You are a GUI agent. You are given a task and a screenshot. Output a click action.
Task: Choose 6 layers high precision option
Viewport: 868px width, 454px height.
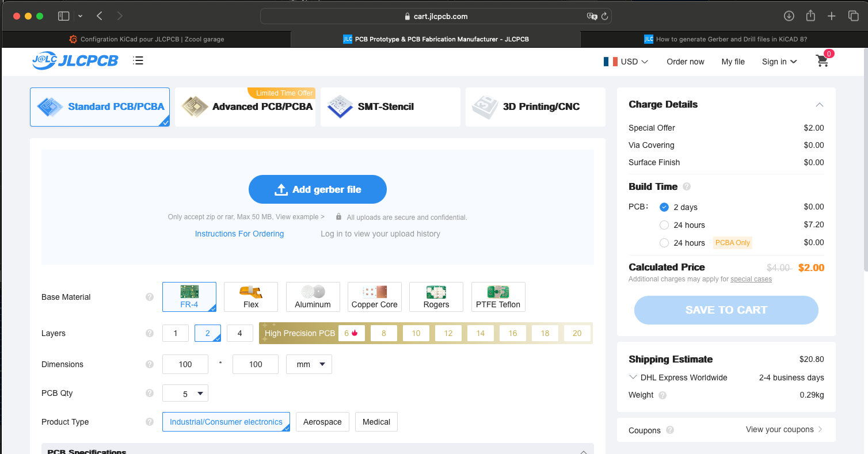click(352, 333)
